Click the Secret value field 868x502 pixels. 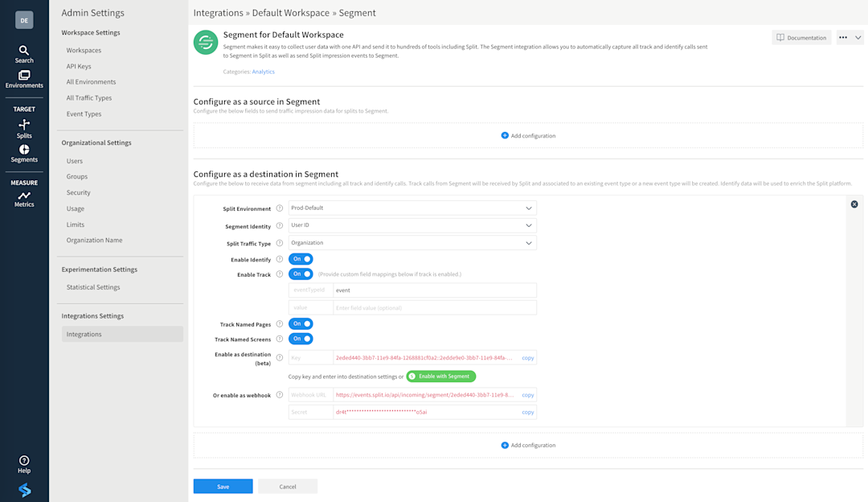pyautogui.click(x=424, y=412)
